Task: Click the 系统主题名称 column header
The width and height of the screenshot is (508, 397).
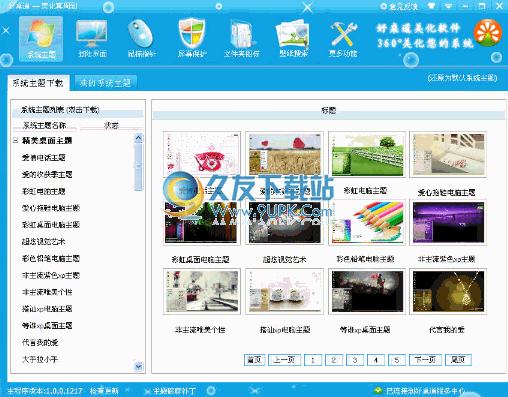Action: [x=44, y=125]
